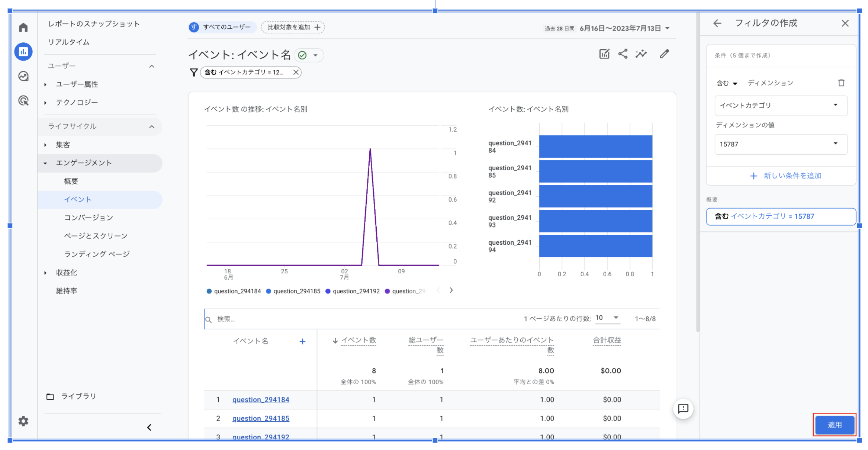Show next legend items with arrow
This screenshot has height=450, width=868.
451,290
